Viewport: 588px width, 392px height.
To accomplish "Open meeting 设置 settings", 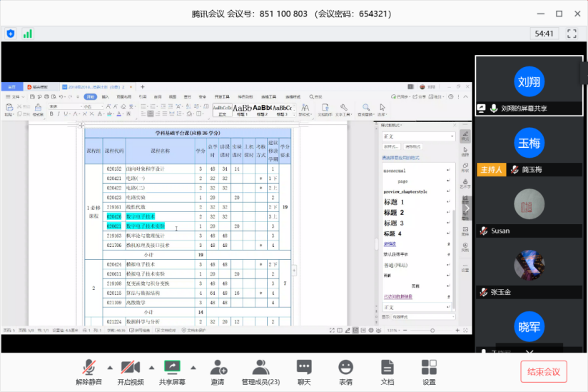I will (x=429, y=368).
